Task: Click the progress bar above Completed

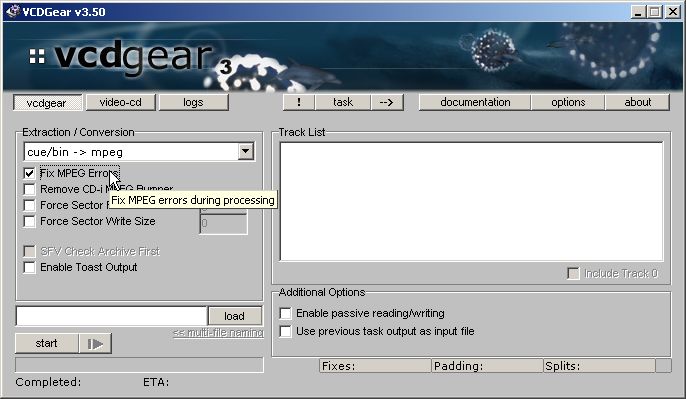Action: pos(139,365)
